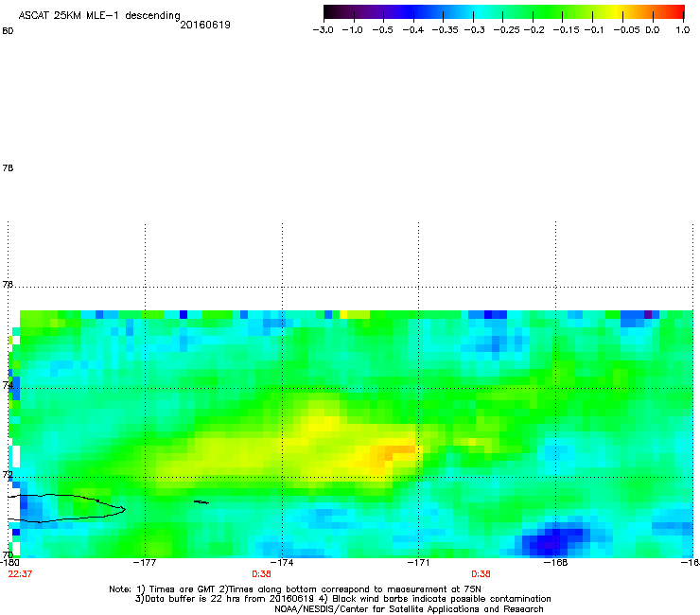Image resolution: width=700 pixels, height=615 pixels.
Task: Pick the black end of the colorbar
Action: pyautogui.click(x=328, y=11)
